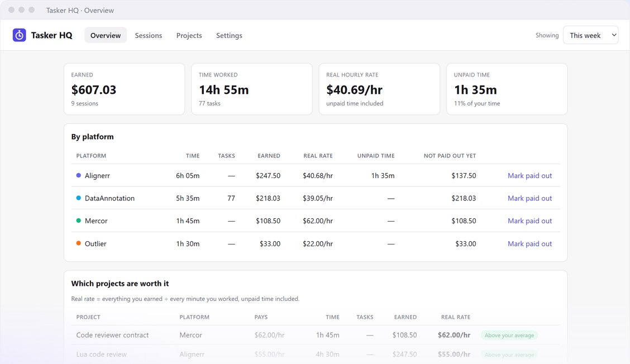Click the REAL RATE header in By platform
630x364 pixels.
[x=318, y=156]
